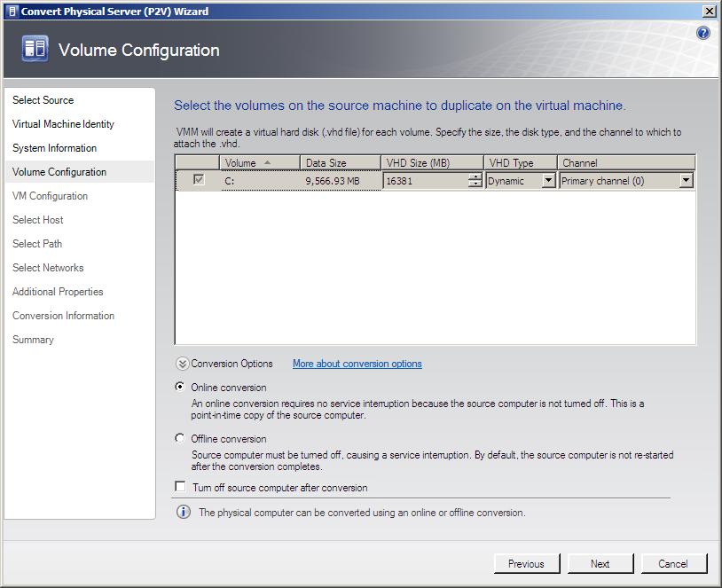Collapse the Conversion Options chevron

pos(183,364)
